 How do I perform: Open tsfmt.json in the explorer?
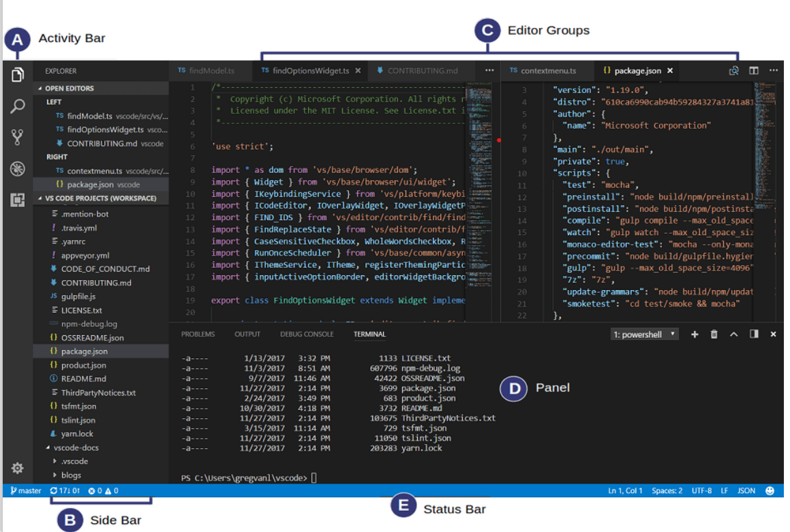pos(101,406)
